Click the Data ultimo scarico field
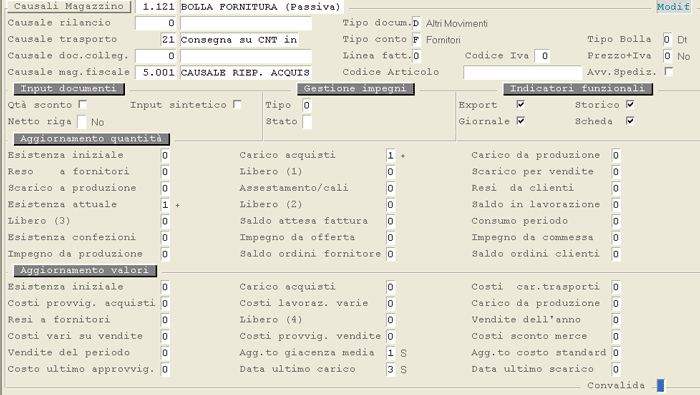 (x=616, y=370)
